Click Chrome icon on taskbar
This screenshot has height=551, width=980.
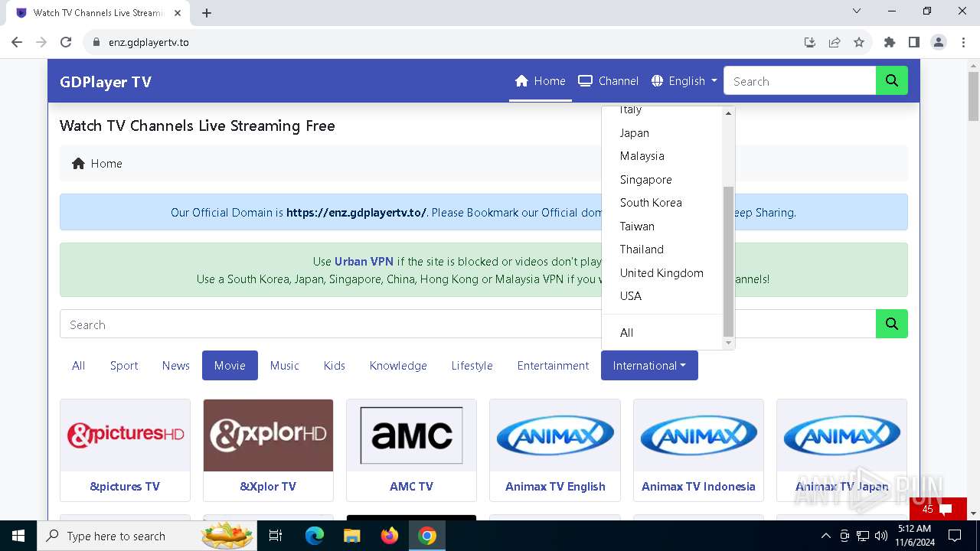click(x=427, y=536)
